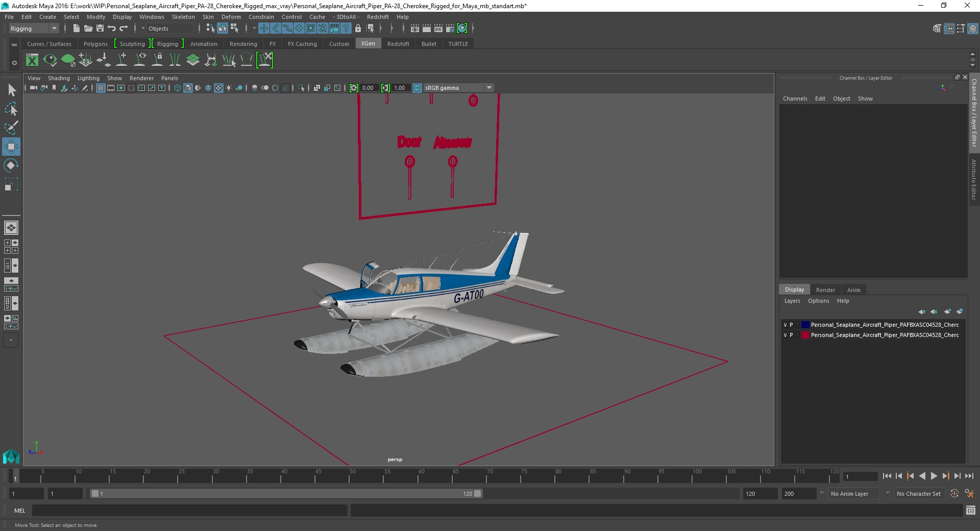Pick the Scale tool
This screenshot has width=980, height=531.
11,184
